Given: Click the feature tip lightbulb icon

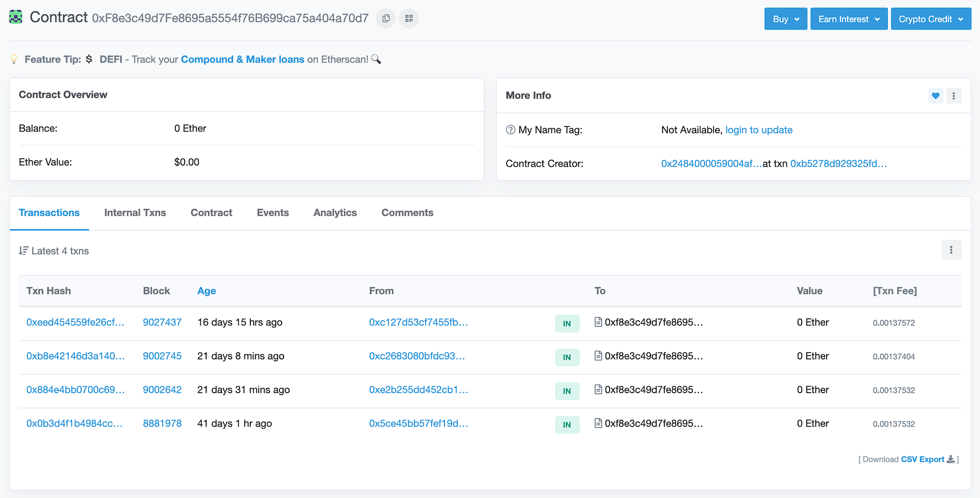Looking at the screenshot, I should point(14,59).
